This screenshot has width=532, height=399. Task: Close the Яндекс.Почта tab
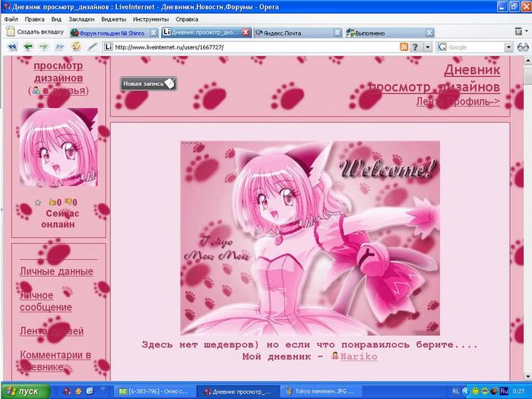pos(337,33)
